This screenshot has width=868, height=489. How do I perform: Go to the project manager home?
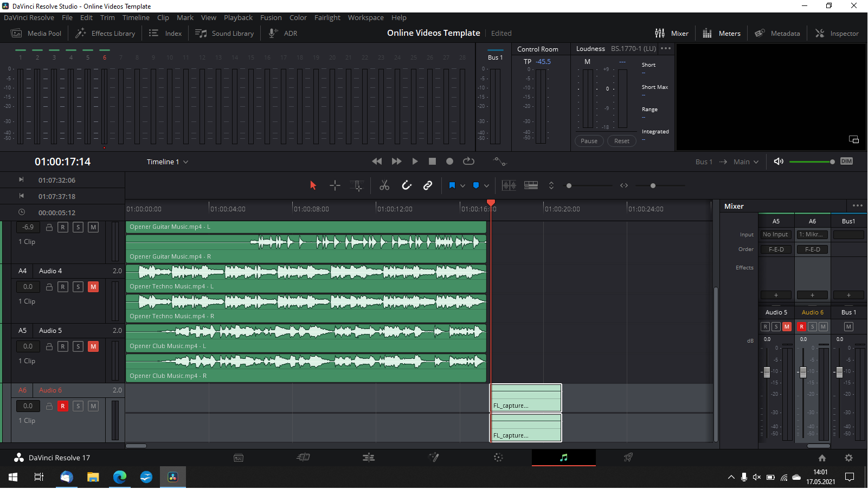pos(822,458)
